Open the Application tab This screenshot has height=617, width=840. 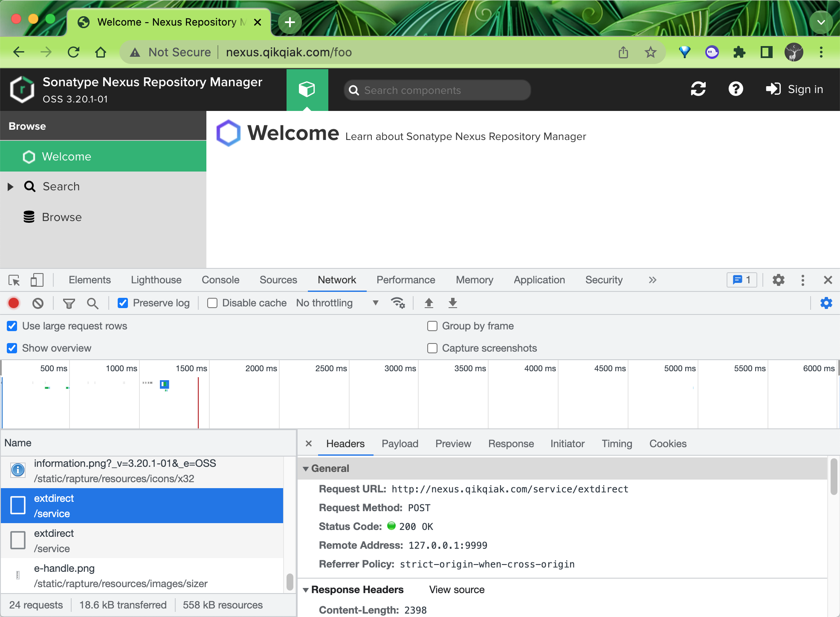click(x=539, y=280)
